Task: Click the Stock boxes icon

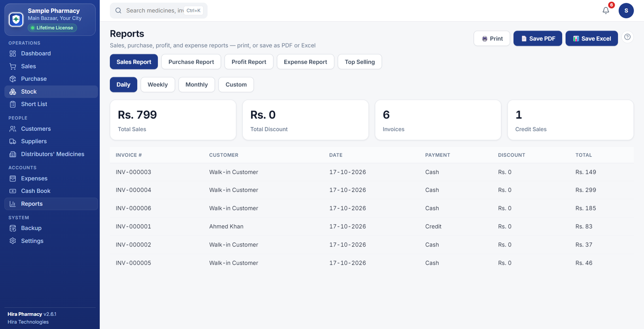Action: pyautogui.click(x=13, y=92)
